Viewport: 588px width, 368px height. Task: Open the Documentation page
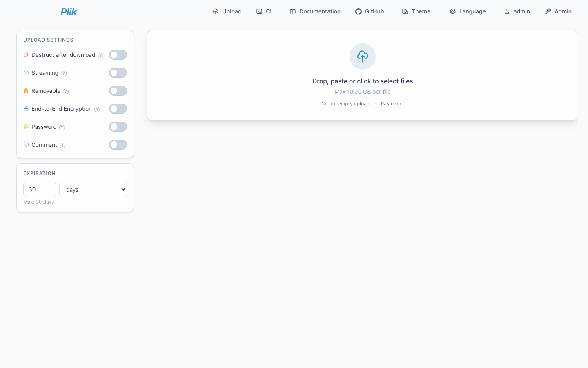pos(315,11)
